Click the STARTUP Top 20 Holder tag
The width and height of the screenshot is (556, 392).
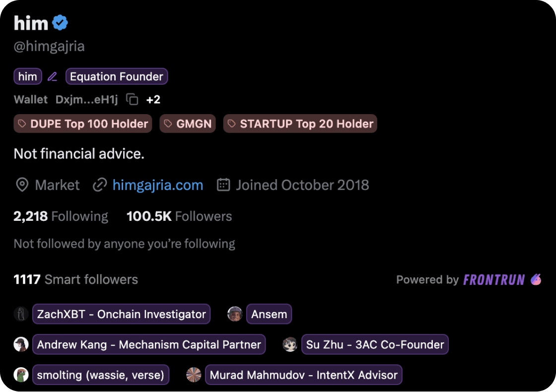[x=300, y=124]
